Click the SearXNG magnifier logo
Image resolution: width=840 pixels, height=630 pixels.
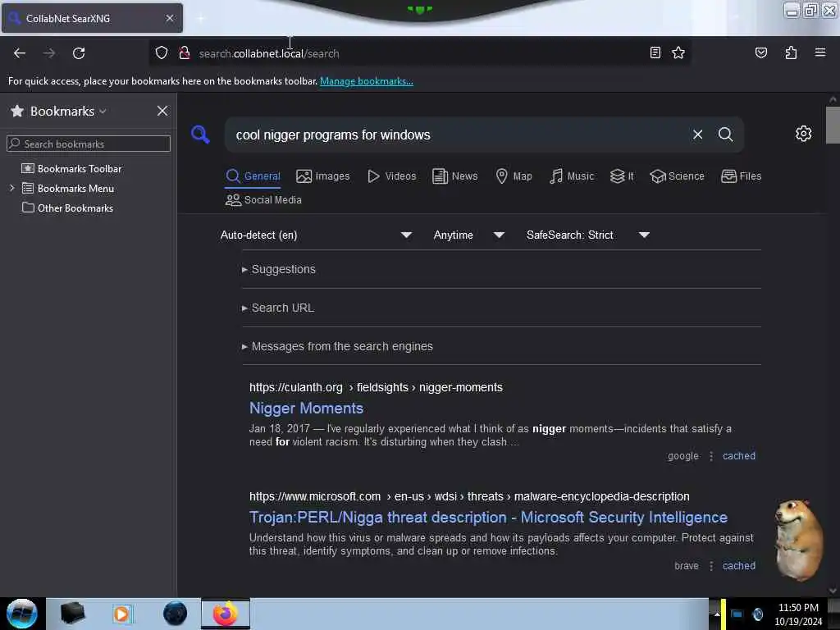[200, 134]
